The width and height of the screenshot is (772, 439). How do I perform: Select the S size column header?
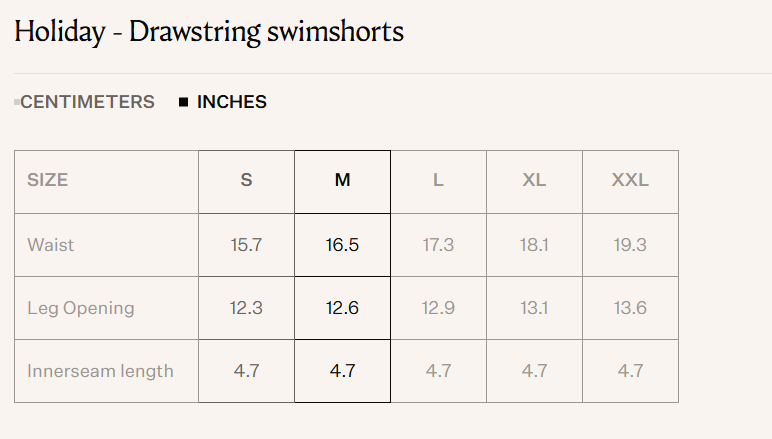[x=246, y=181]
